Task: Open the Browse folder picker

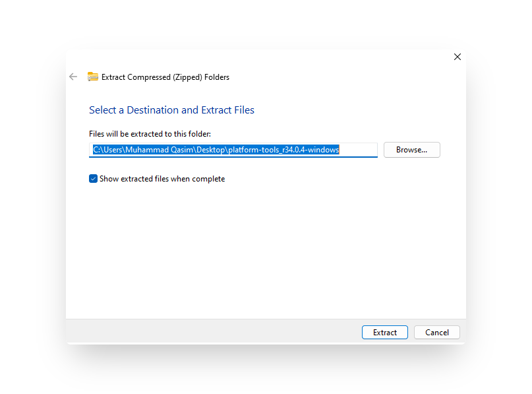Action: pos(411,150)
